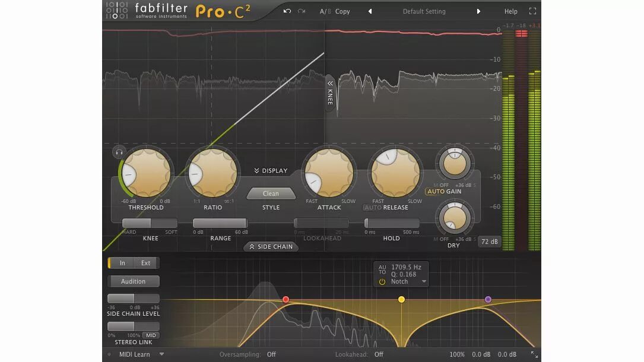Click the last 0.0 dB level readout
The height and width of the screenshot is (362, 644).
click(x=507, y=355)
